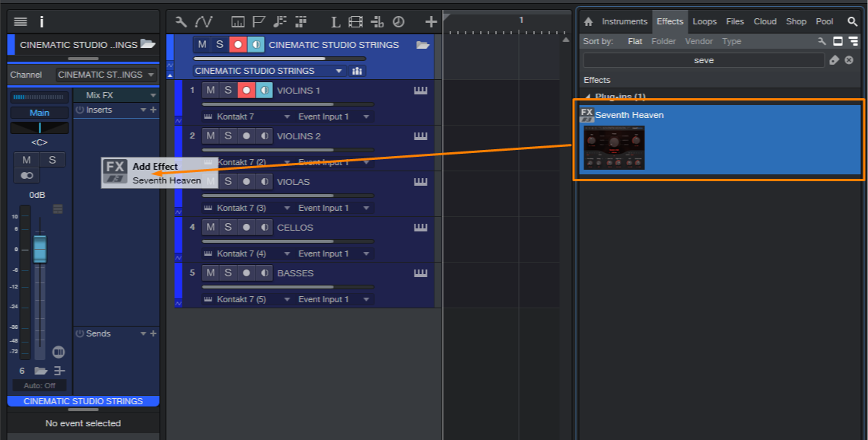868x440 pixels.
Task: Click the browser search field containing seve
Action: pyautogui.click(x=704, y=60)
